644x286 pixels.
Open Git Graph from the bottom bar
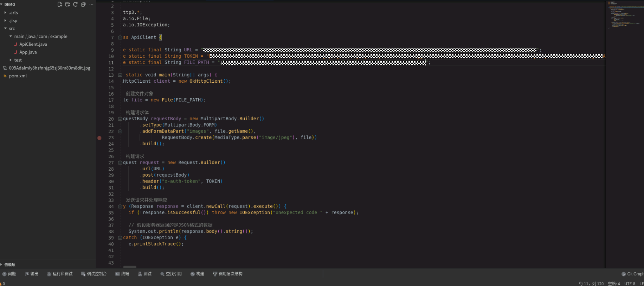click(633, 274)
